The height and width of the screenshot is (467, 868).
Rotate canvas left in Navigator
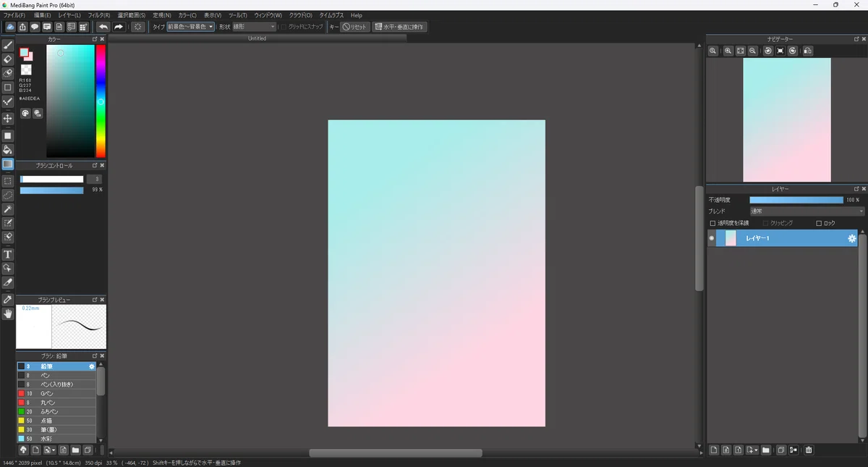[768, 51]
